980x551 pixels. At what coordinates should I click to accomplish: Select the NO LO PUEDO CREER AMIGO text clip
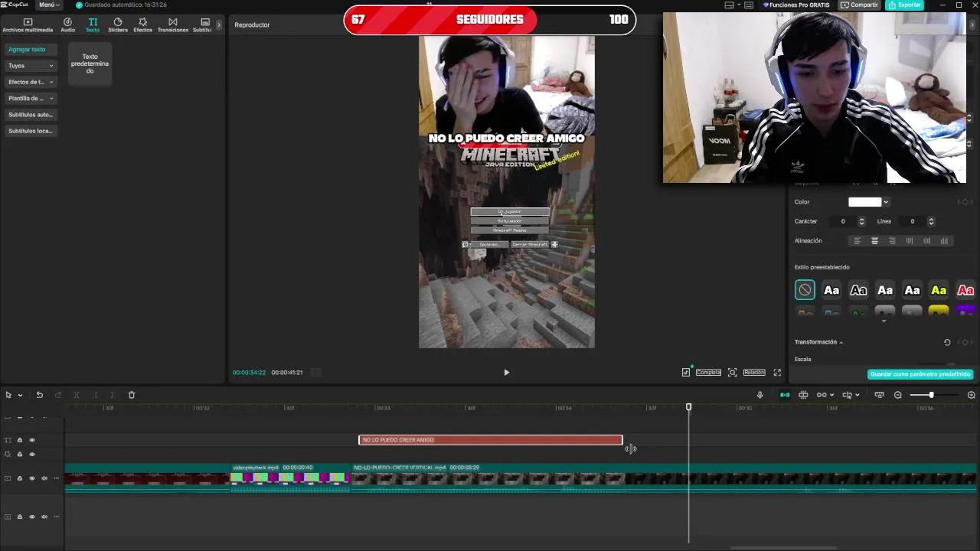pos(490,440)
